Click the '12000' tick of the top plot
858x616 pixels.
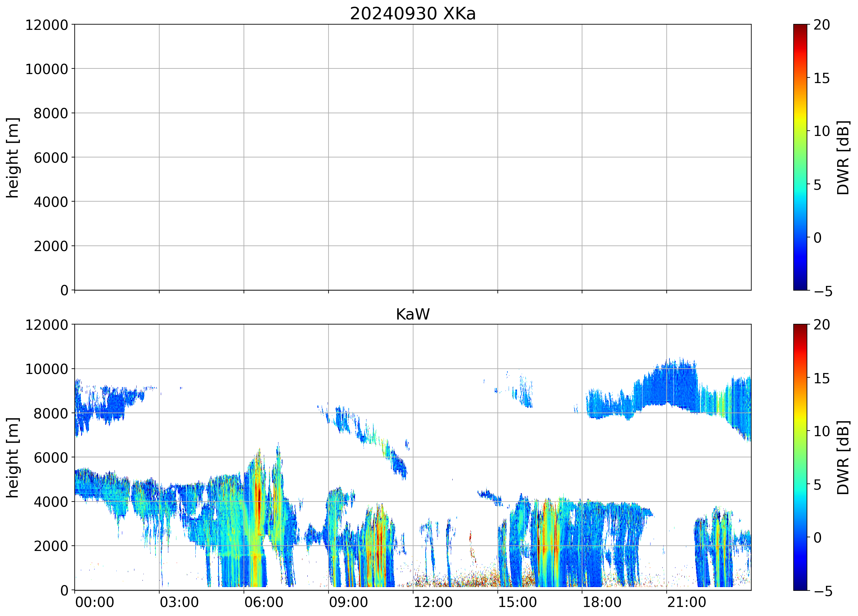coord(47,25)
